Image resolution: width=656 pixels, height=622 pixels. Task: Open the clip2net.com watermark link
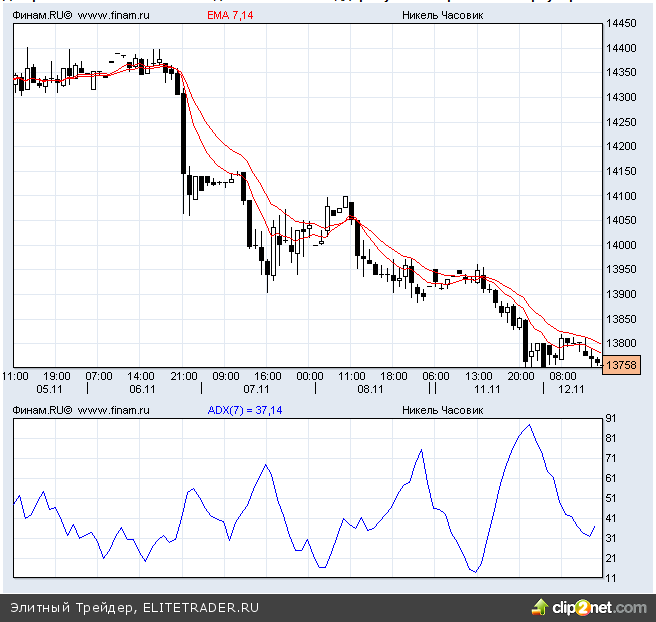[x=598, y=607]
